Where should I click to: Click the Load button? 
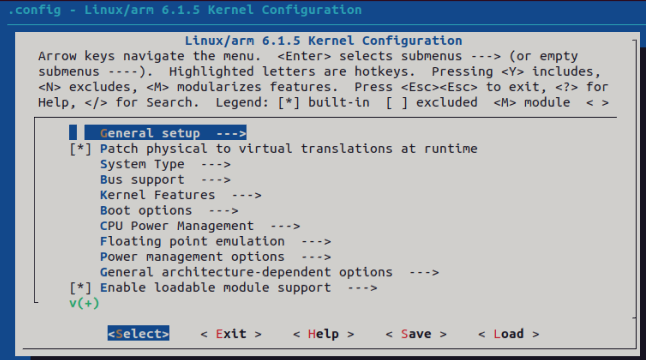tap(509, 334)
